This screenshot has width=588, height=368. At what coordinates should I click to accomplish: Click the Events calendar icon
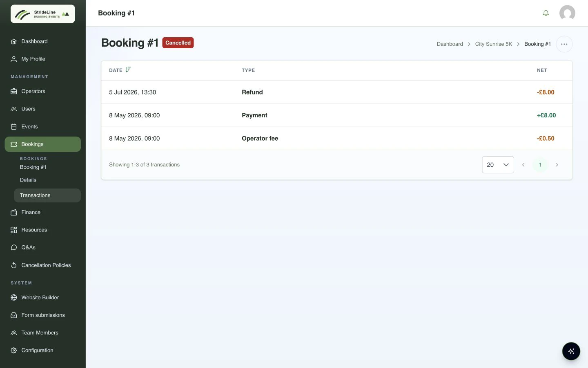[14, 127]
